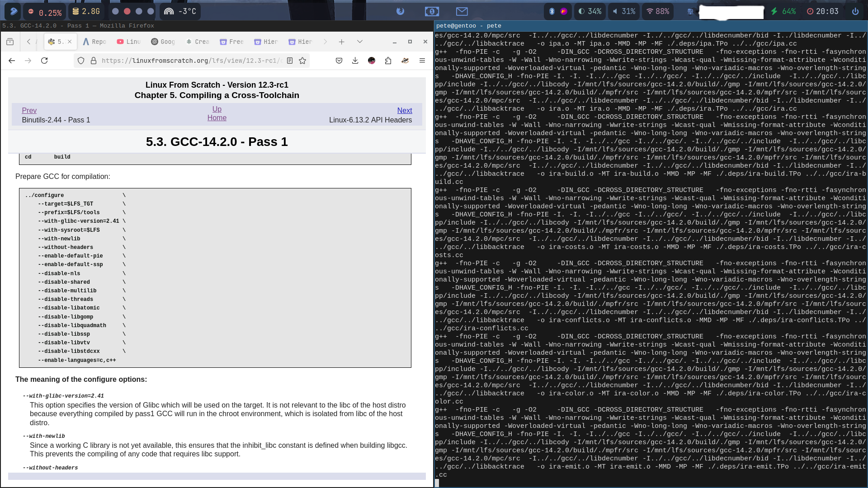Open the weather -3°C widget
The width and height of the screenshot is (868, 488).
[x=180, y=11]
